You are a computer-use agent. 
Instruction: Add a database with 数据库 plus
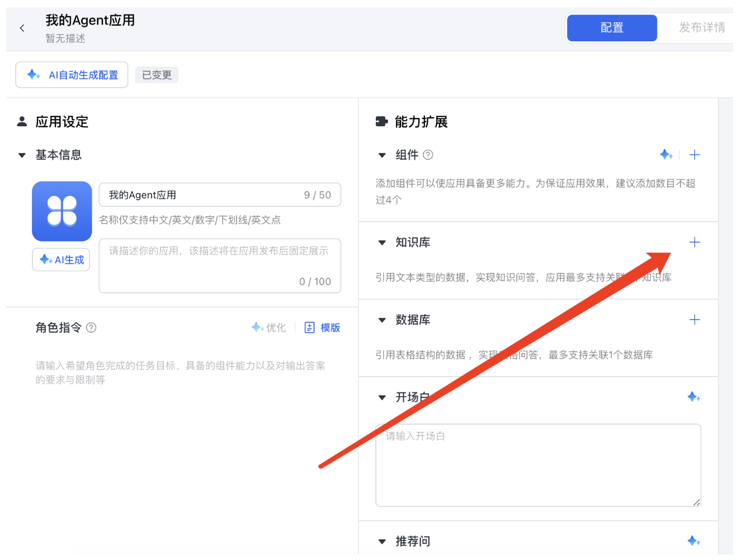(x=695, y=320)
